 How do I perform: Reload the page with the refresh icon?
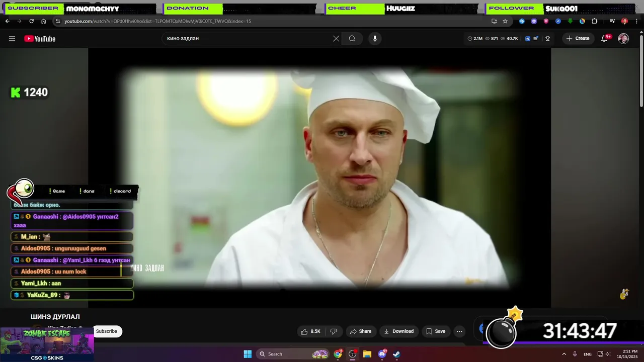point(31,21)
